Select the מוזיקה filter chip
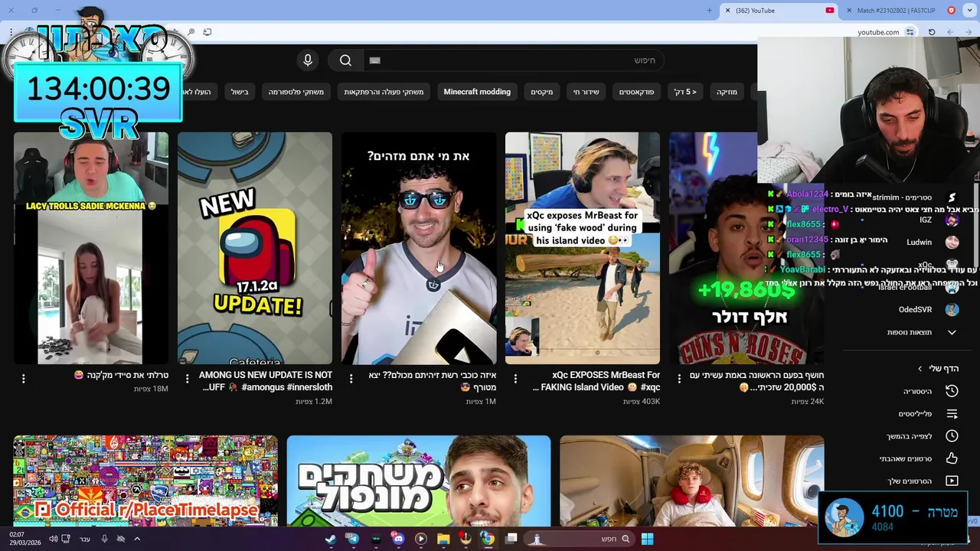 click(727, 92)
